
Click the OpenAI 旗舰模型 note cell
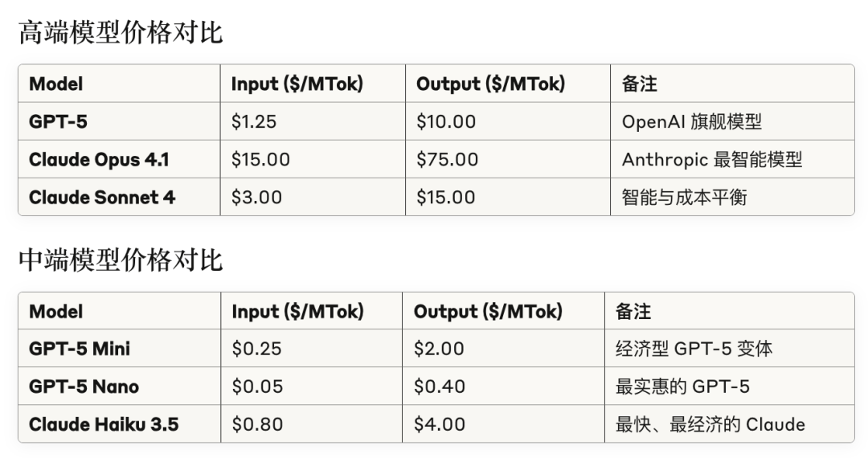tap(692, 121)
